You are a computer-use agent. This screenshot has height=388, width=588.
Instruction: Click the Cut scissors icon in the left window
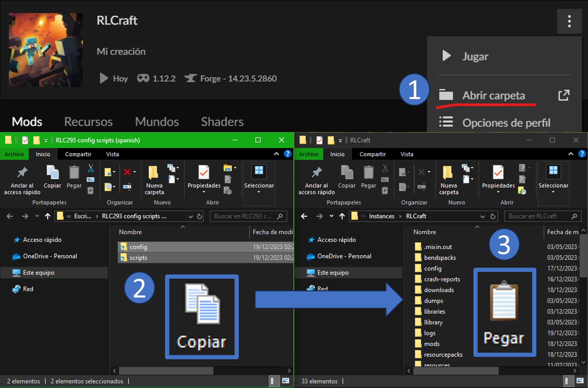click(91, 168)
